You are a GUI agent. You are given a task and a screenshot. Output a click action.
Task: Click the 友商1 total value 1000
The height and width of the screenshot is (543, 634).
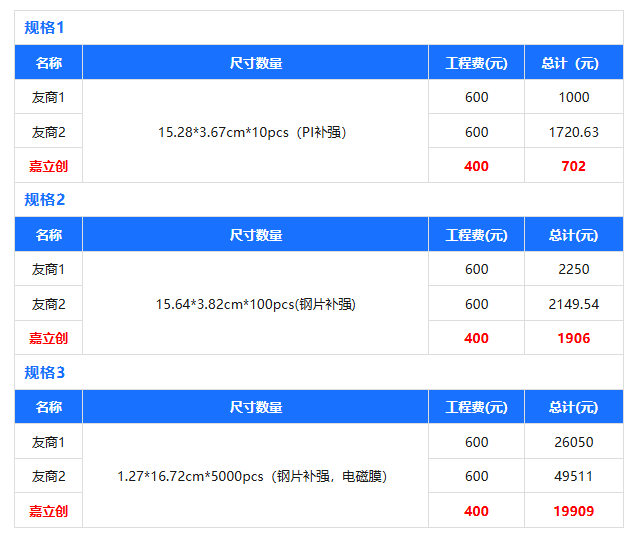click(573, 97)
